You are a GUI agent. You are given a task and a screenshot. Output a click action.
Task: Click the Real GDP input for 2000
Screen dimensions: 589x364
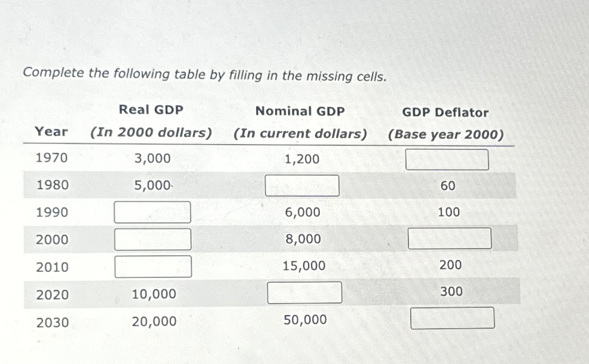click(152, 239)
